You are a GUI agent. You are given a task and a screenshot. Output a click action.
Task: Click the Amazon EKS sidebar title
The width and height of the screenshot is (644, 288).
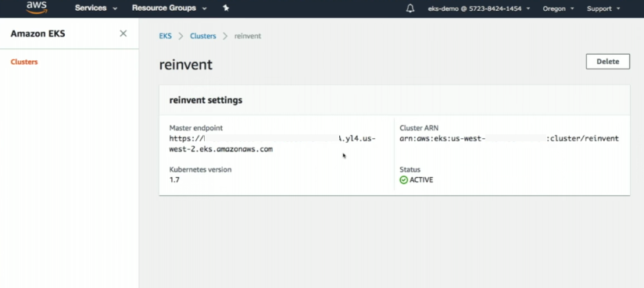tap(38, 34)
